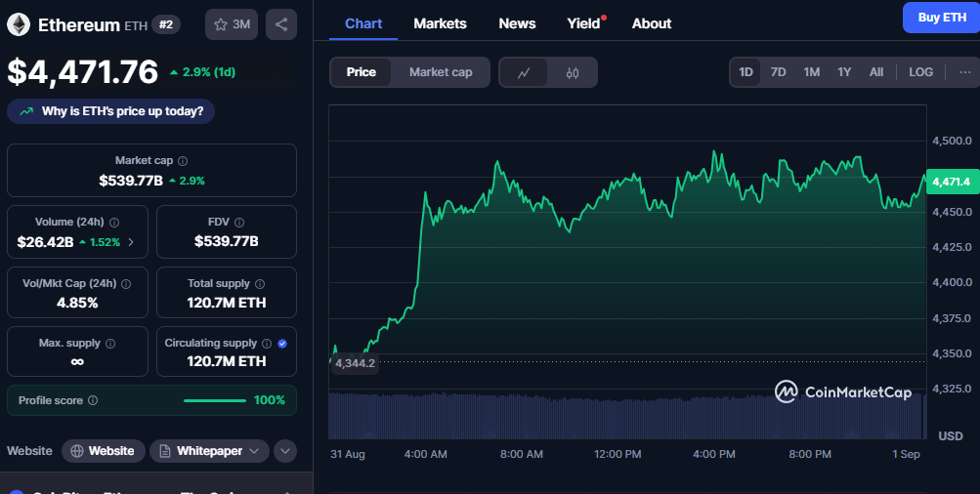Click the Max. supply info icon
980x494 pixels.
point(110,344)
